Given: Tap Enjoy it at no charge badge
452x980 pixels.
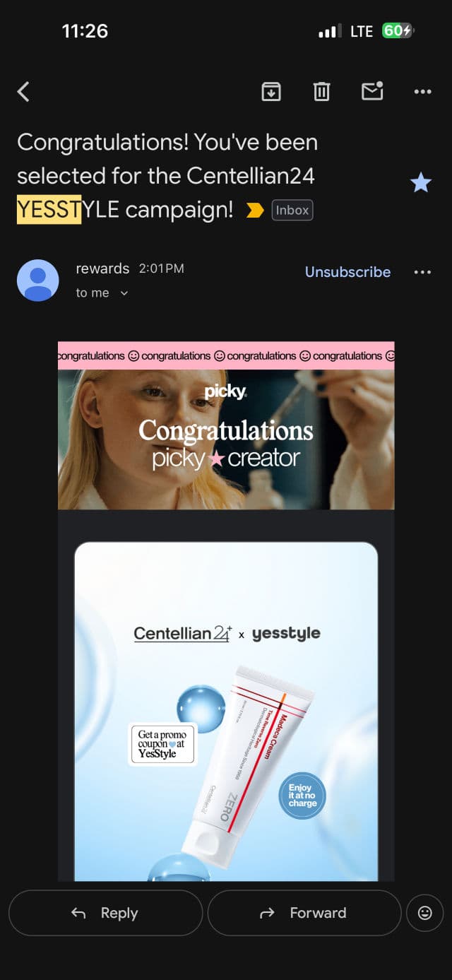Looking at the screenshot, I should pos(302,795).
